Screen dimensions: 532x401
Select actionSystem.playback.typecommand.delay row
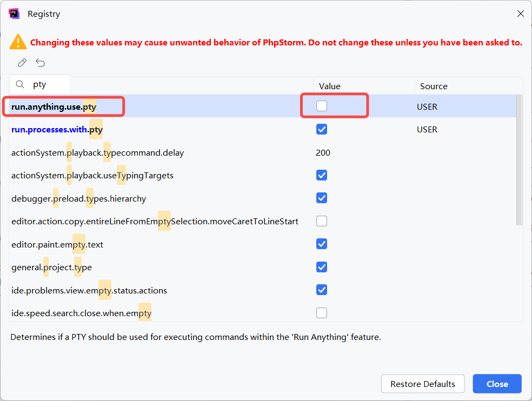pos(263,152)
